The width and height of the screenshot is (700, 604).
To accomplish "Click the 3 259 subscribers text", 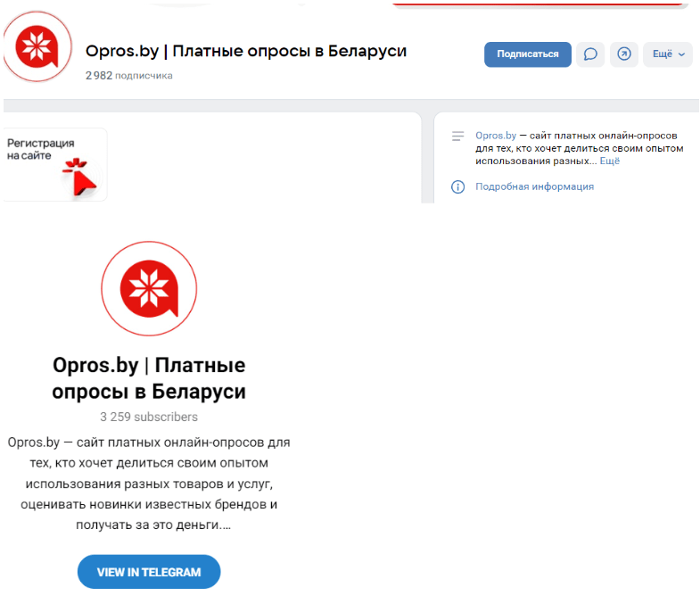I will [x=149, y=417].
